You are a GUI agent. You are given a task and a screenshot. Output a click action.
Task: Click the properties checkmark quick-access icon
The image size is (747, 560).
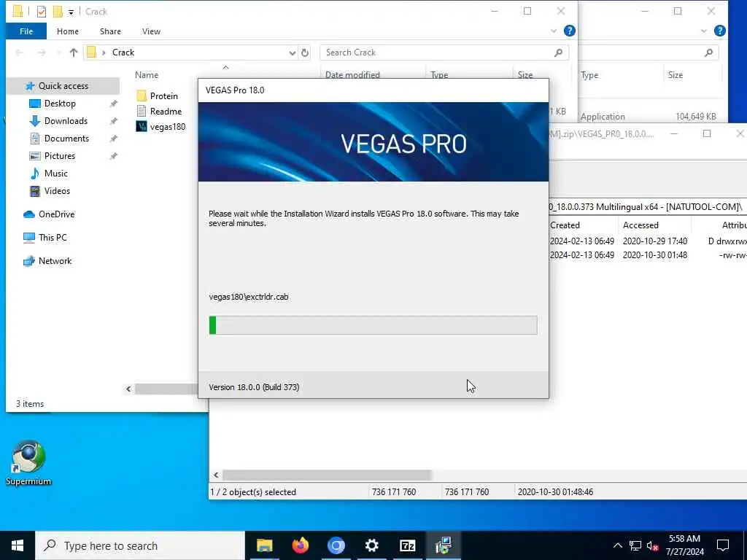[42, 12]
